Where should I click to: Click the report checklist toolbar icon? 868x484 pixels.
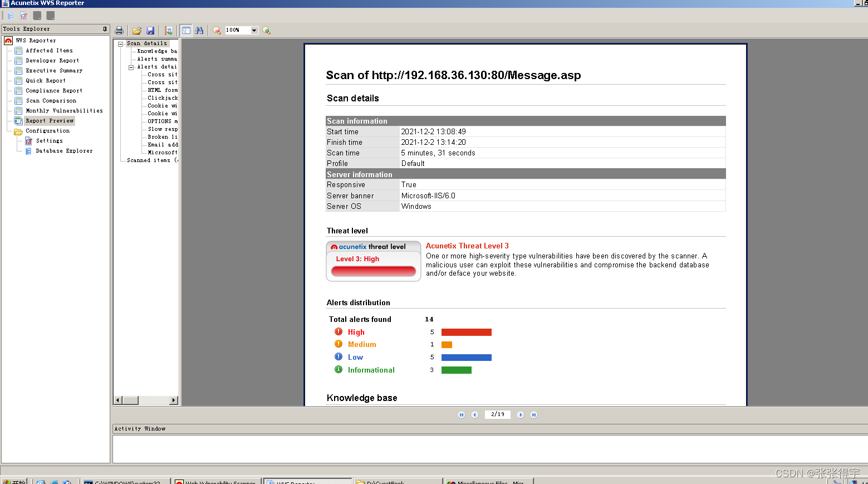coord(23,16)
